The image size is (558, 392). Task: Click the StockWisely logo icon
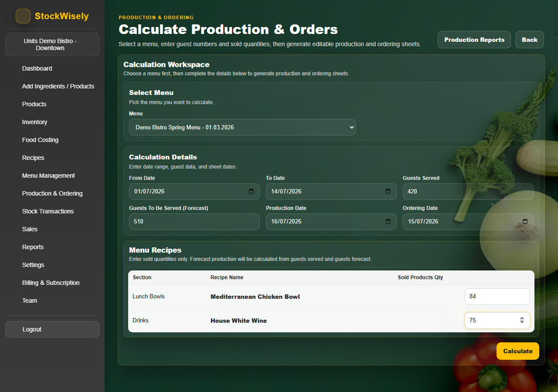click(23, 16)
